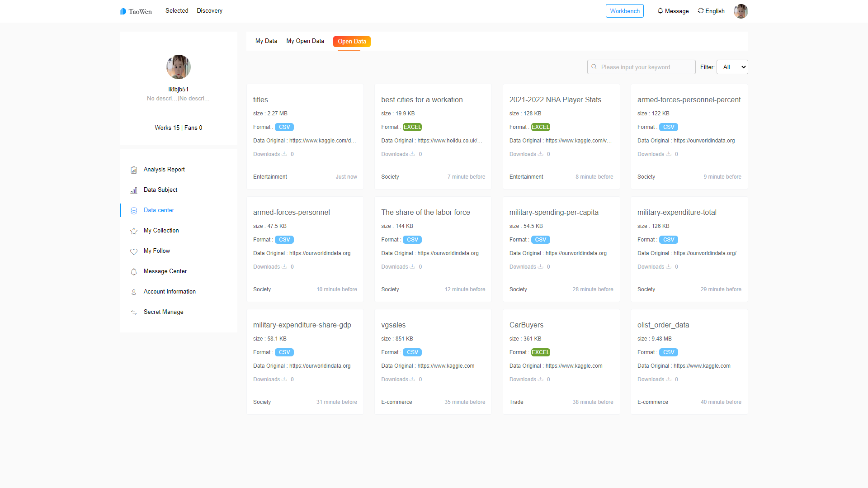Open Data Subject label in sidebar
This screenshot has height=488, width=868.
[x=160, y=190]
